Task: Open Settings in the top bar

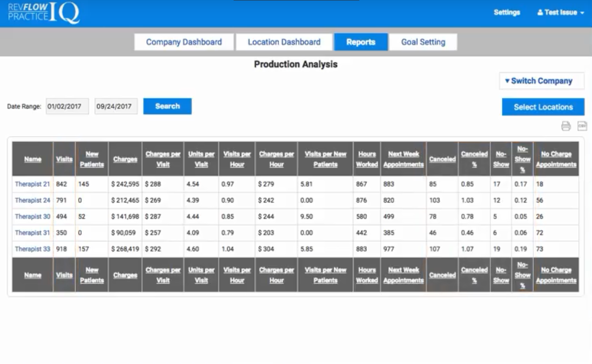Action: 507,13
